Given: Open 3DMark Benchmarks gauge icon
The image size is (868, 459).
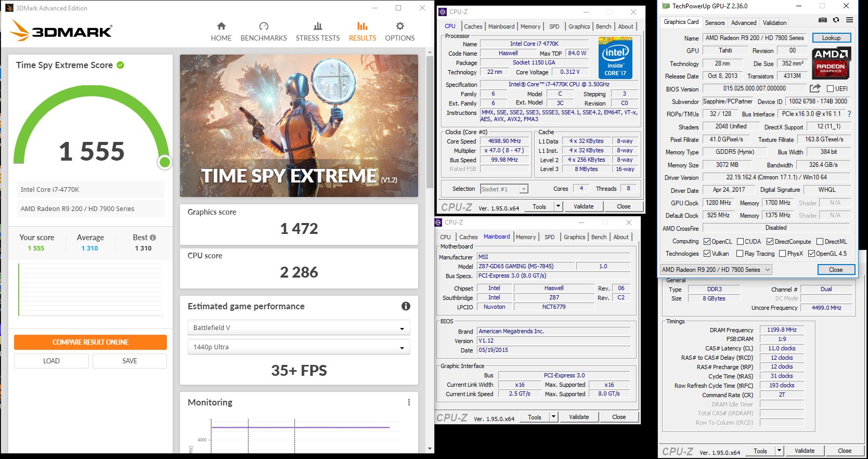Looking at the screenshot, I should point(264,26).
